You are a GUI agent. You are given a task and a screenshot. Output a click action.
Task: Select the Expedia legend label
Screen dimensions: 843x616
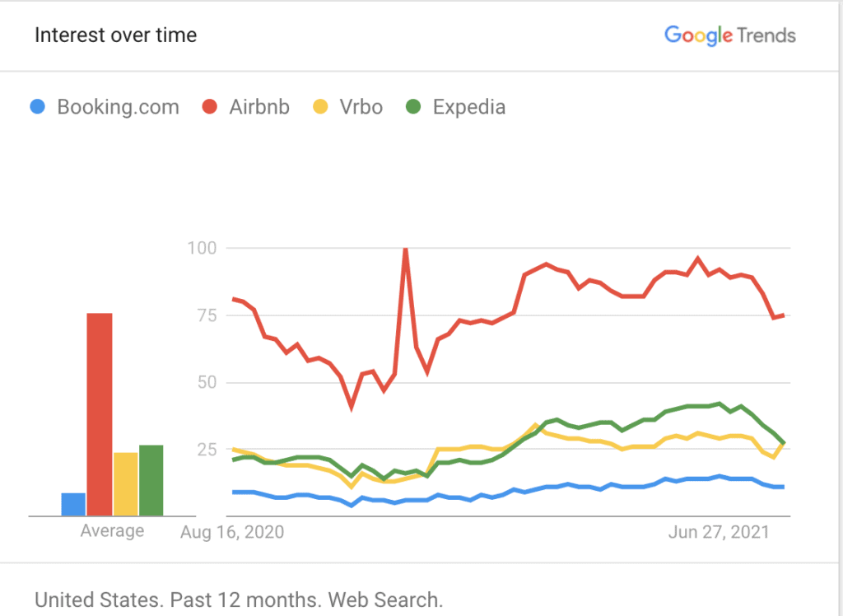[x=469, y=107]
